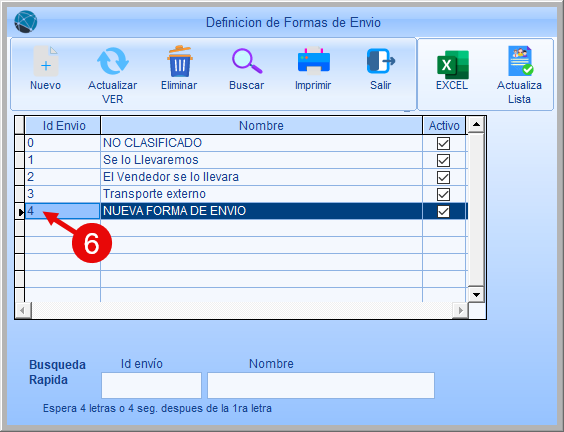Click the Id Envio column header

[x=63, y=126]
